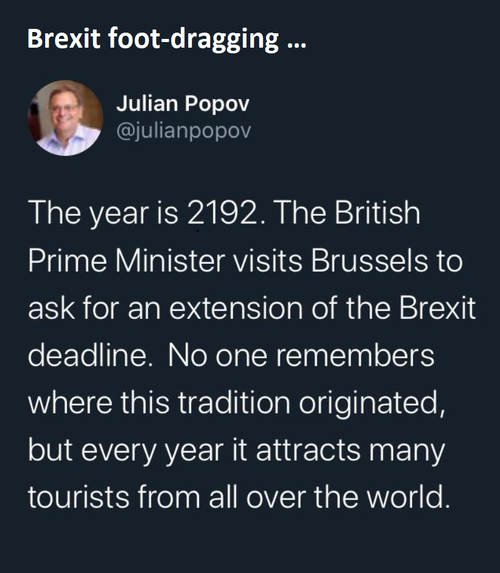
Task: Open Julian Popov's profile picture
Action: click(65, 118)
